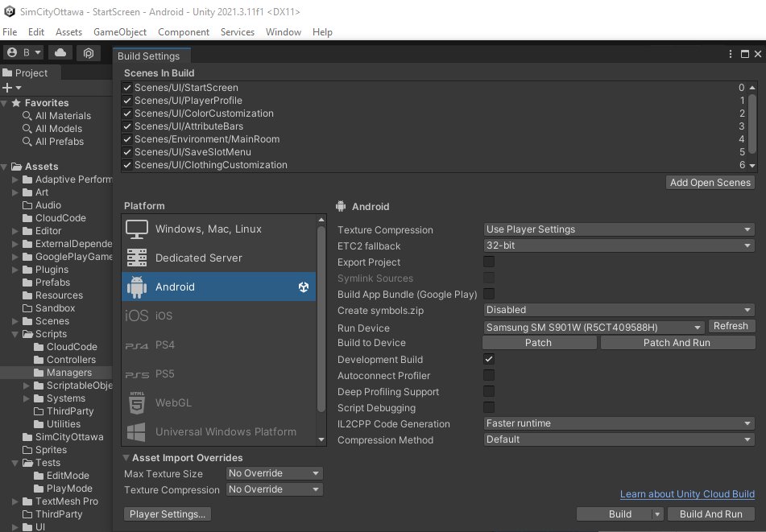Image resolution: width=766 pixels, height=532 pixels.
Task: Enable Export Project checkbox
Action: point(489,262)
